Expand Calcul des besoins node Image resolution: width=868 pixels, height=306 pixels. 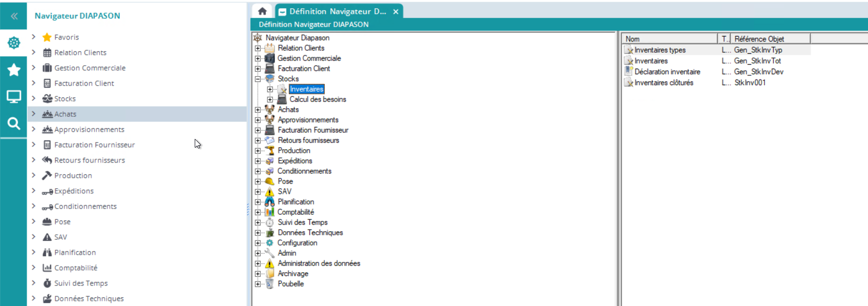270,99
